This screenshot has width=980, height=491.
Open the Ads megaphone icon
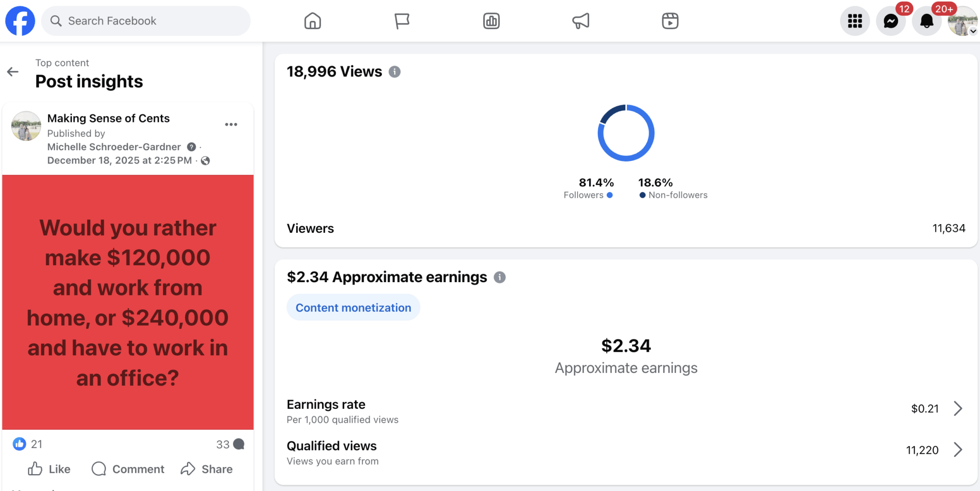[580, 21]
